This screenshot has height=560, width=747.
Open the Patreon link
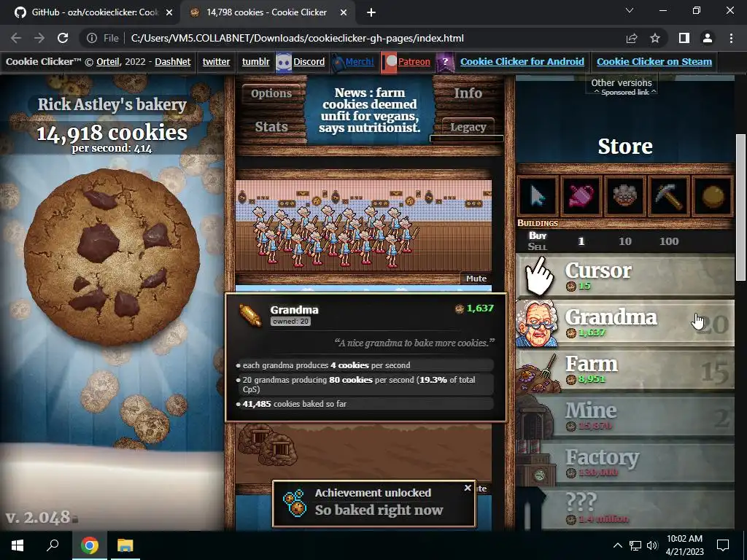coord(414,61)
